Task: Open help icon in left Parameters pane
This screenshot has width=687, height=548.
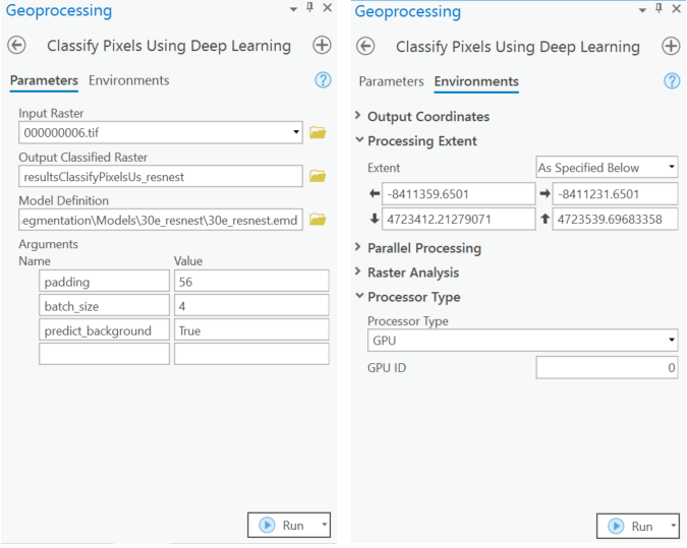Action: coord(322,81)
